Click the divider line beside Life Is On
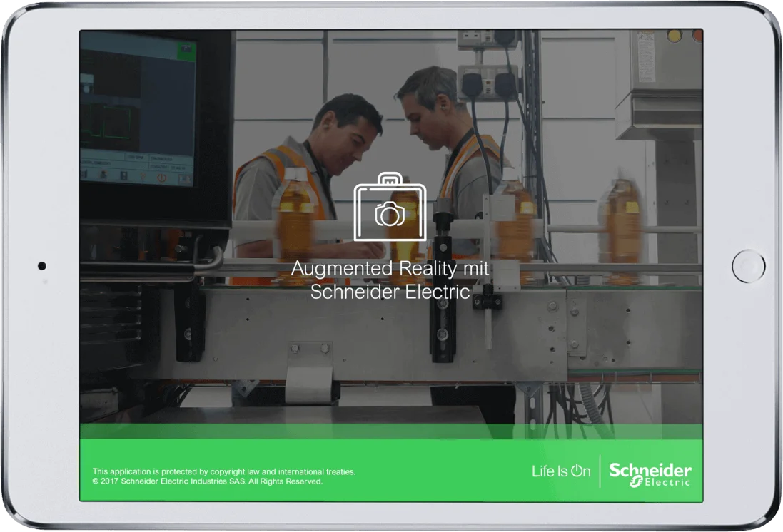 click(600, 471)
